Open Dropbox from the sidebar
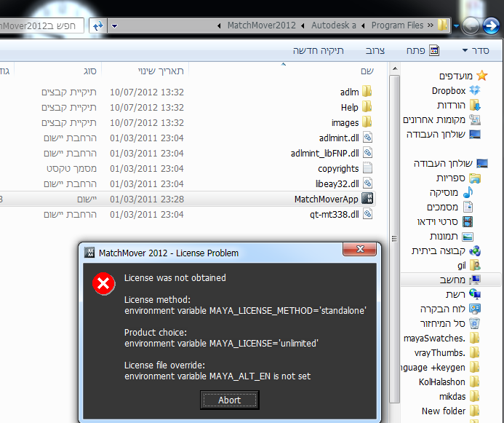The height and width of the screenshot is (423, 504). (457, 91)
